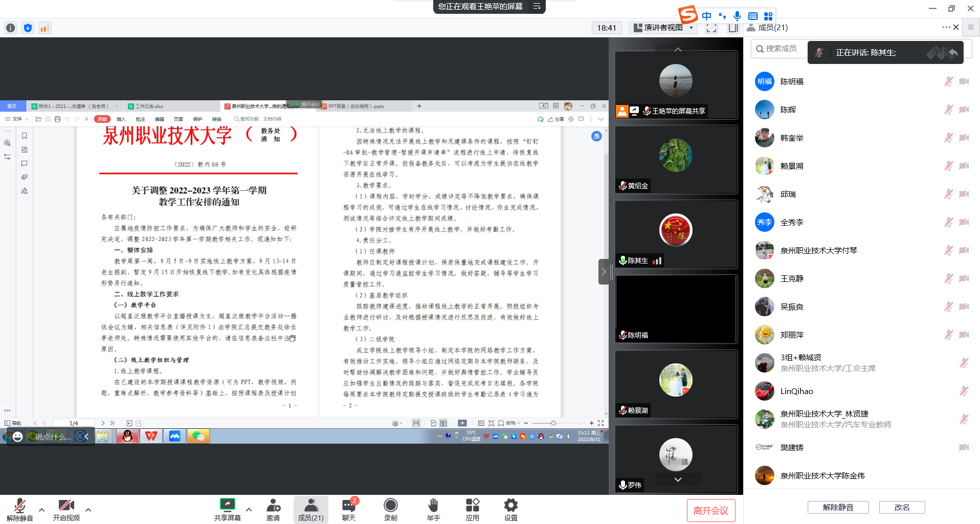Expand audio options arrow beside 解除静音

point(42,510)
